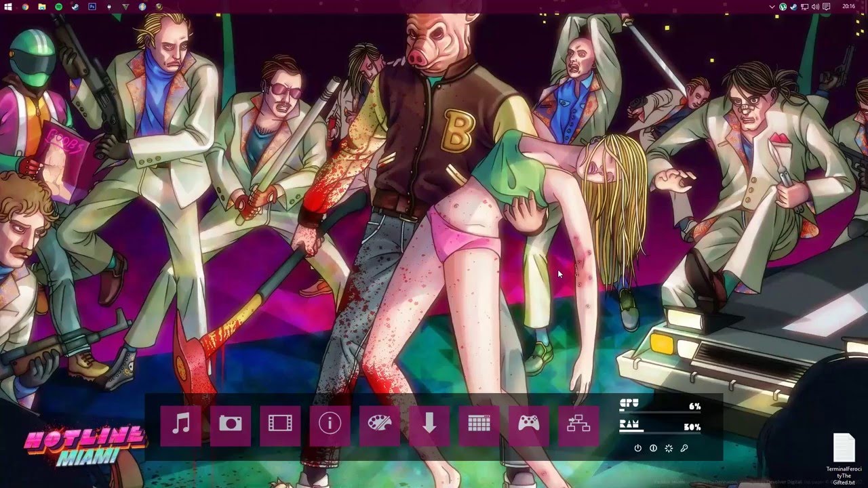Open the Windows Start menu
The image size is (868, 488).
[x=8, y=7]
